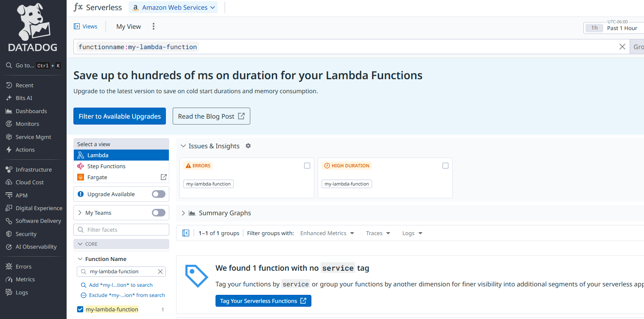Open the Enhanced Metrics filter dropdown
The image size is (644, 319).
click(x=327, y=233)
